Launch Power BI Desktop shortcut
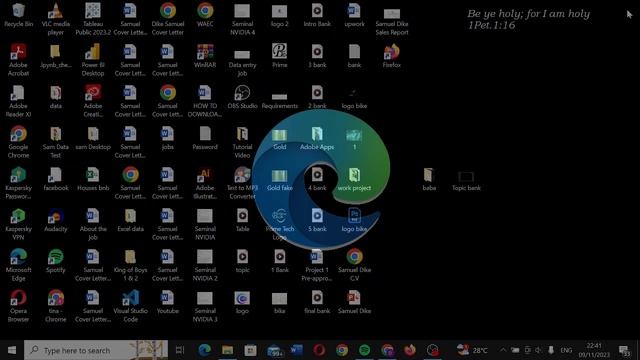The width and height of the screenshot is (640, 360). point(93,60)
